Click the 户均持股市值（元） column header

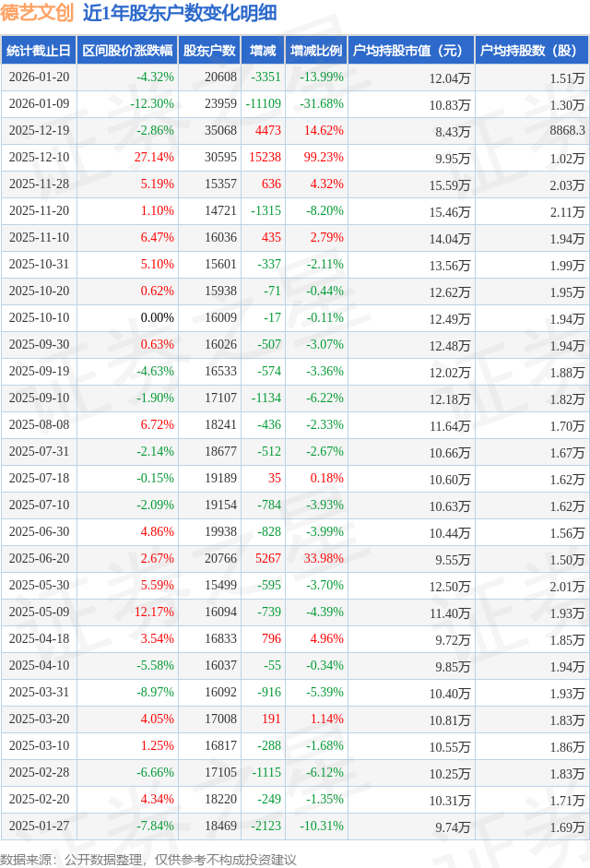409,52
